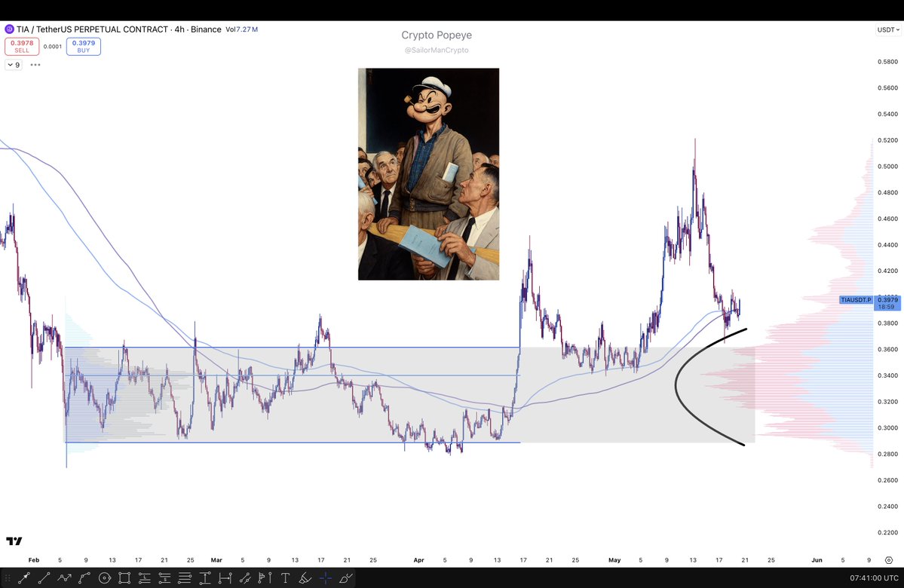The width and height of the screenshot is (904, 588).
Task: Select the rectangle drawing tool
Action: tap(124, 578)
